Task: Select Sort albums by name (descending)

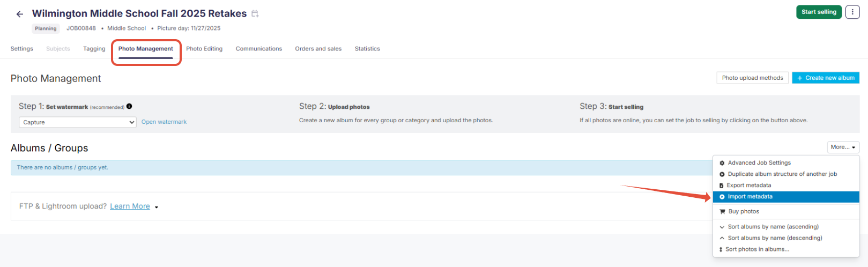Action: (x=786, y=238)
